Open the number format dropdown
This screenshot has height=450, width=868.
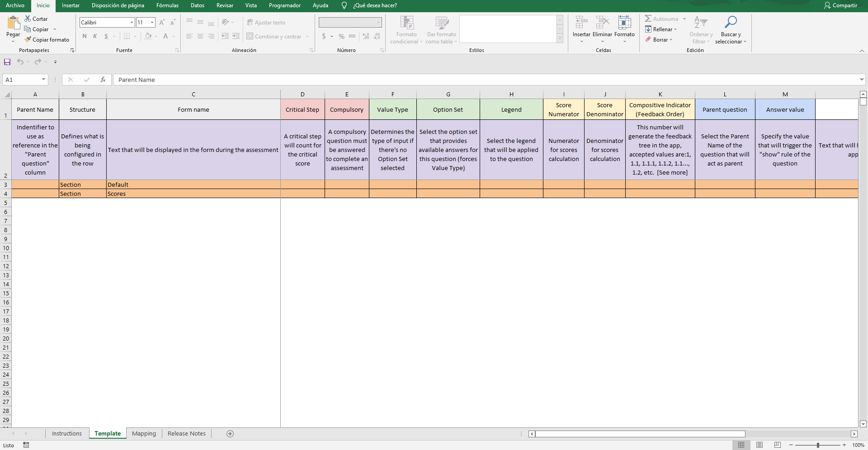(378, 22)
